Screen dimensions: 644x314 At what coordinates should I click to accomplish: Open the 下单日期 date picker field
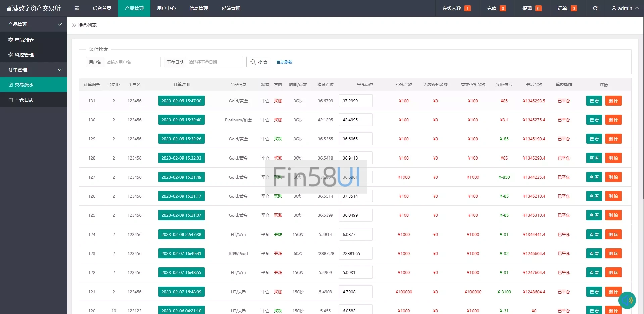click(x=214, y=62)
